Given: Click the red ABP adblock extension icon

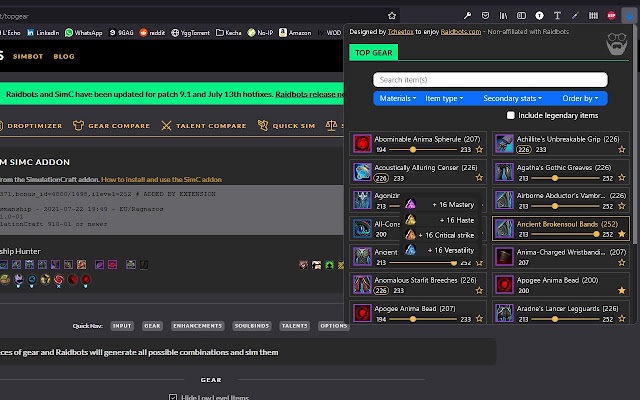Looking at the screenshot, I should click(x=611, y=16).
